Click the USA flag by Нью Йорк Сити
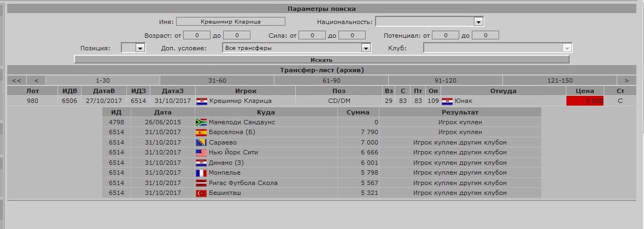Screen dimensions: 644x229 click(201, 152)
